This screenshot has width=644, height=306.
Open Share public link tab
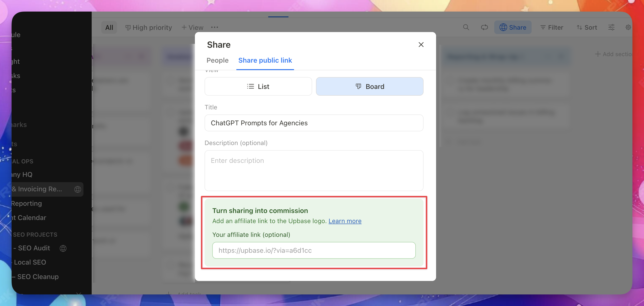click(265, 60)
